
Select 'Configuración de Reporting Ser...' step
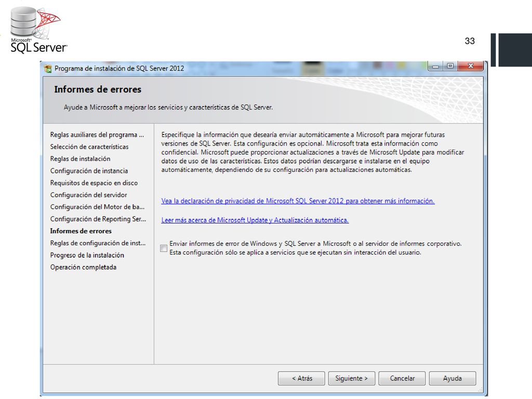click(x=98, y=219)
